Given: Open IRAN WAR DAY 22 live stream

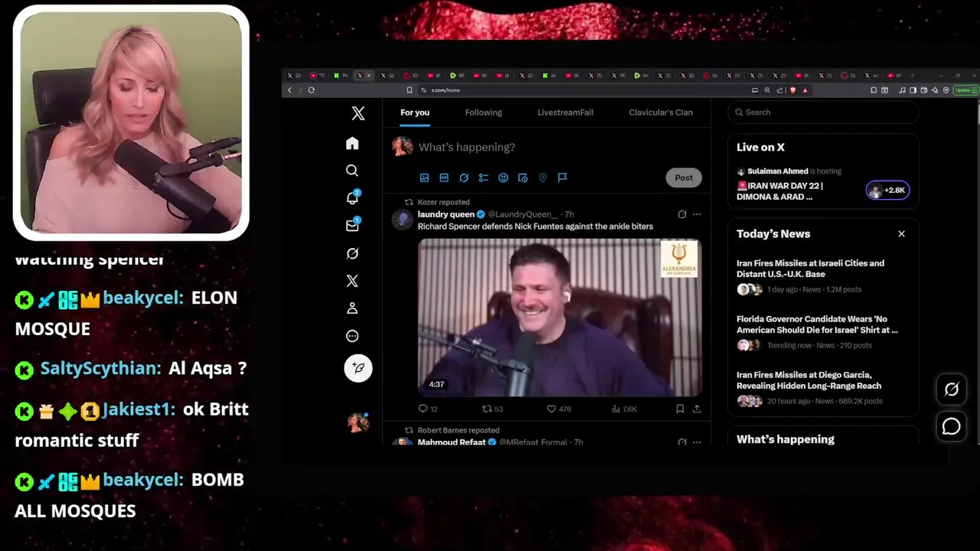Looking at the screenshot, I should 779,191.
